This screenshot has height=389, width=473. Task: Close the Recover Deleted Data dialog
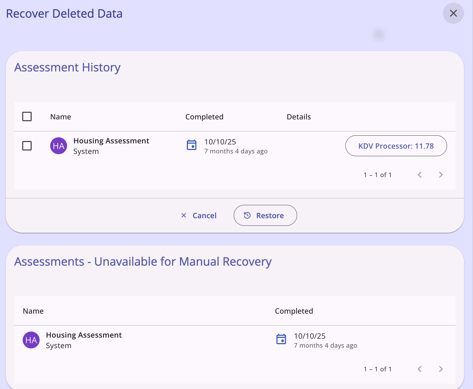[453, 13]
